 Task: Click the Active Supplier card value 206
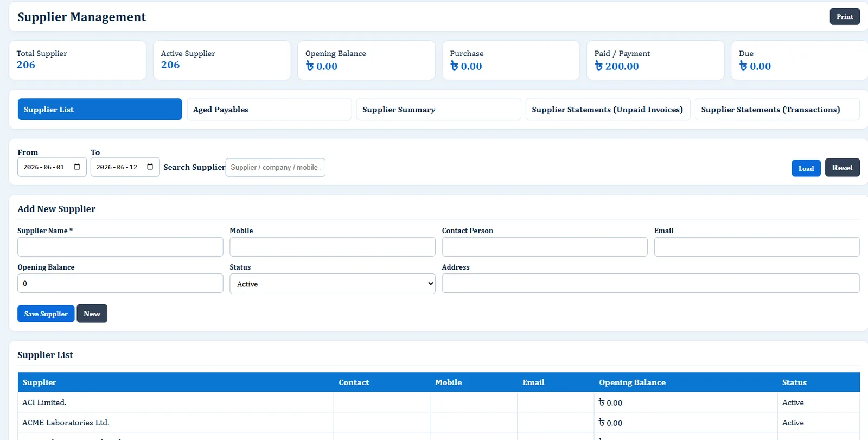[x=170, y=65]
